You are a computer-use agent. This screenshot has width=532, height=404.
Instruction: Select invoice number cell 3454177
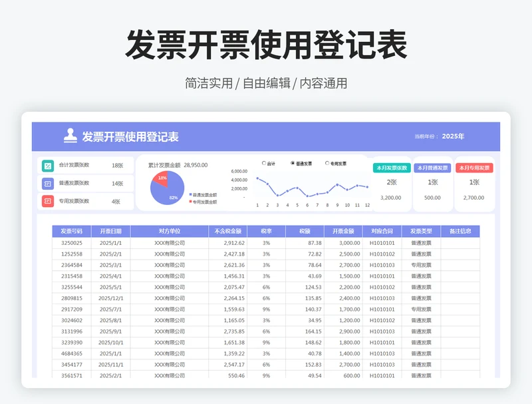point(72,365)
